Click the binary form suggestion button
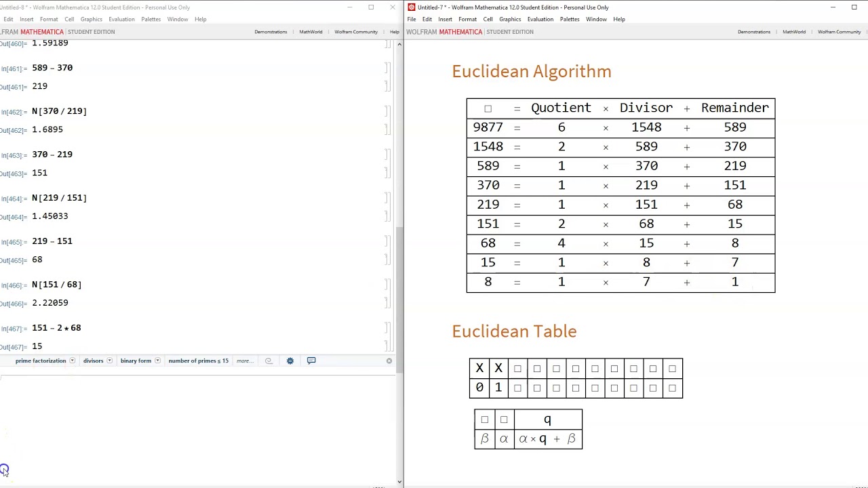Viewport: 868px width, 488px height. (136, 361)
